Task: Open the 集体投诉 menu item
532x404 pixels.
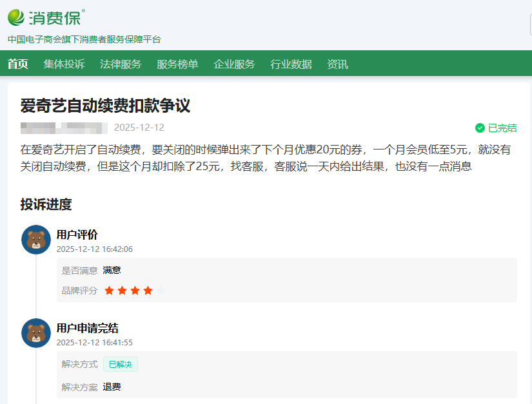Action: tap(64, 64)
